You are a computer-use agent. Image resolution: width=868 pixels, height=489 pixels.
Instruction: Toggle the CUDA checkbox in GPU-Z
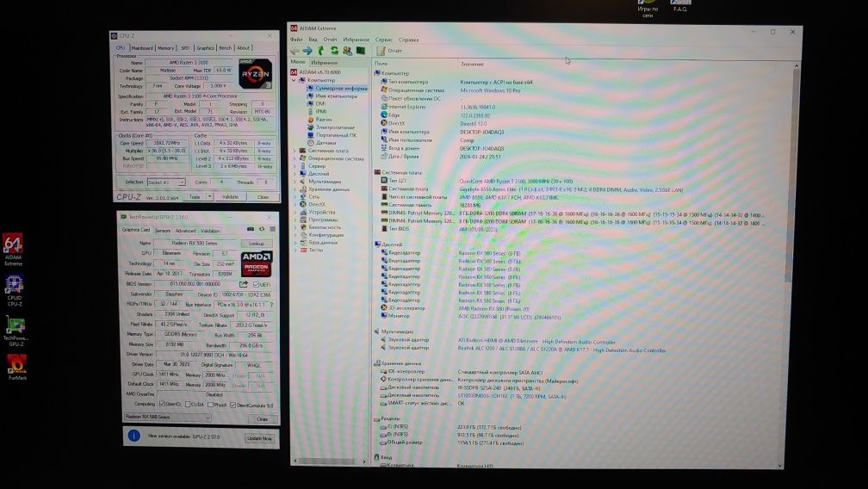pyautogui.click(x=188, y=405)
